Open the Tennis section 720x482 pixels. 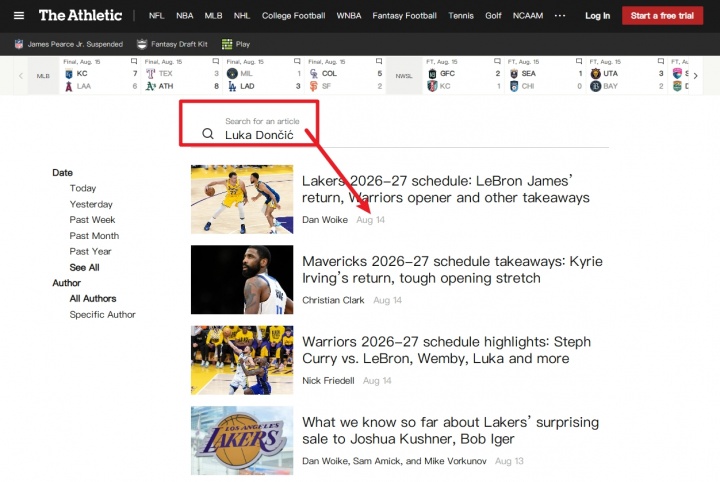[461, 16]
